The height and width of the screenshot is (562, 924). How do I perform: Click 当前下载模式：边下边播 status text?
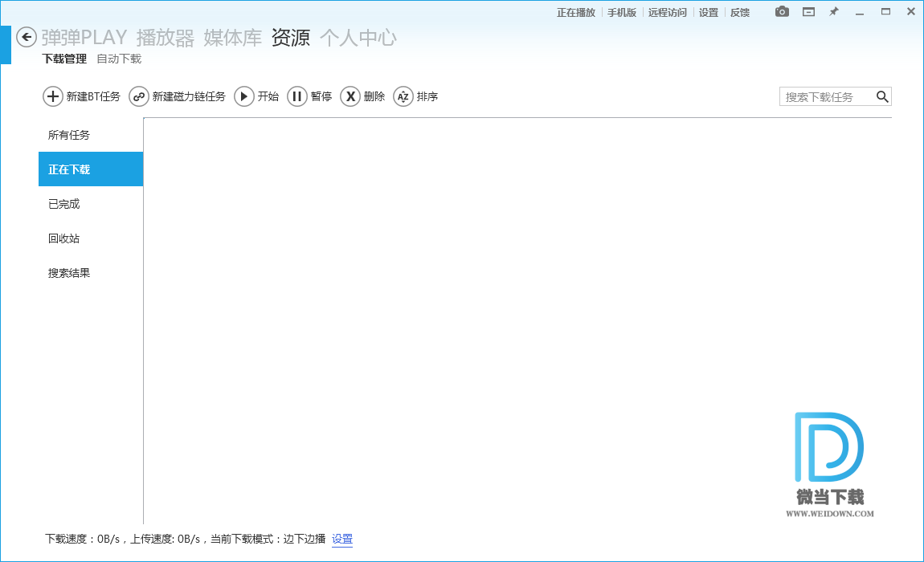pos(268,539)
